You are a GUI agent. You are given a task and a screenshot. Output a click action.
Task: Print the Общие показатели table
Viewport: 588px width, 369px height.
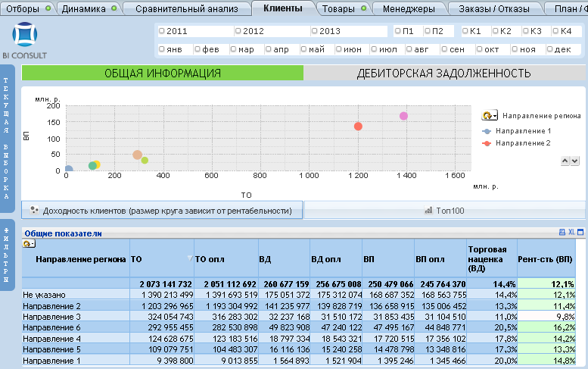click(562, 232)
